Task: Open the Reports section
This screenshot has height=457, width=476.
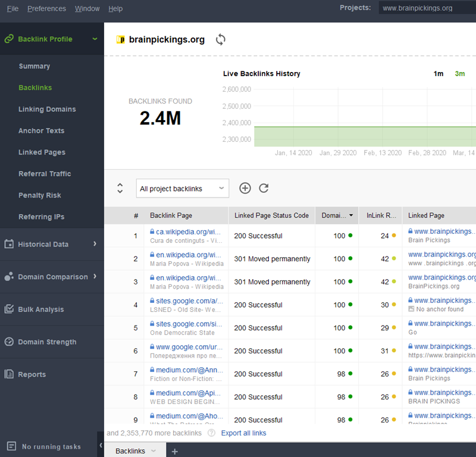Action: (9, 374)
